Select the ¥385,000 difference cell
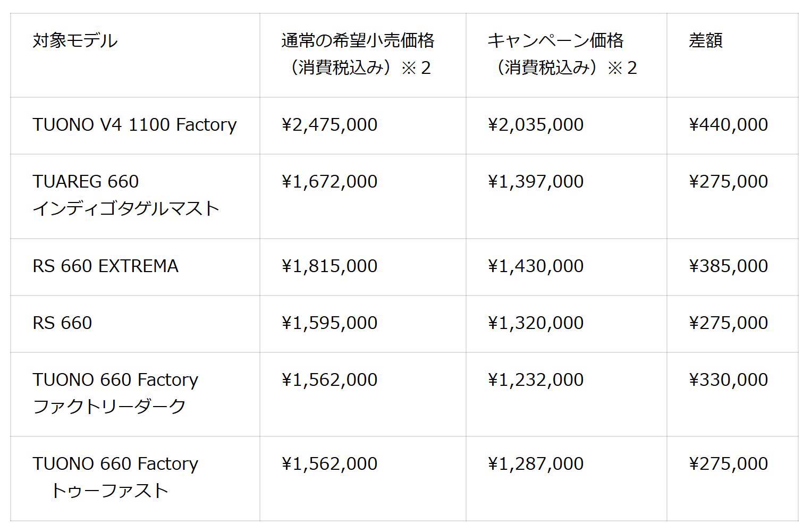The width and height of the screenshot is (811, 532). (x=728, y=266)
